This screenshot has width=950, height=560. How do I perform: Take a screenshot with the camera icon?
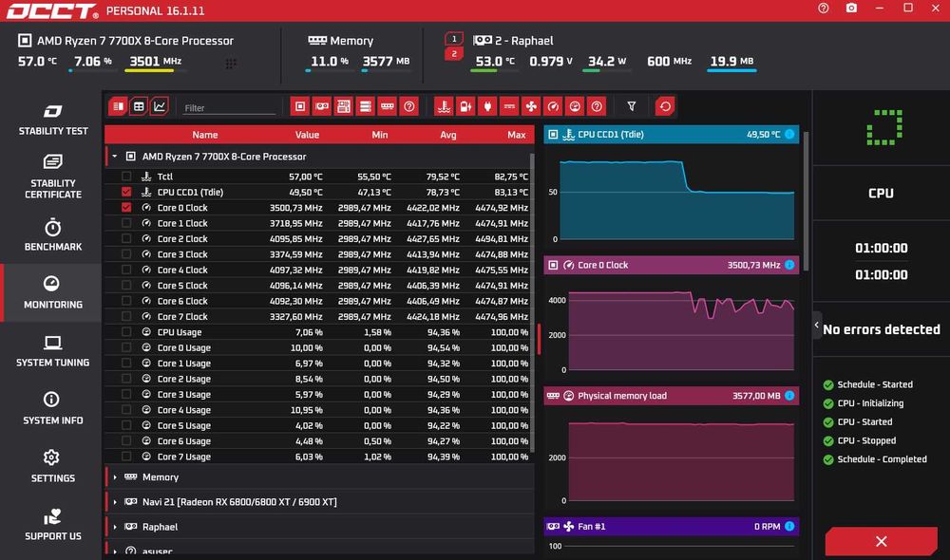851,8
